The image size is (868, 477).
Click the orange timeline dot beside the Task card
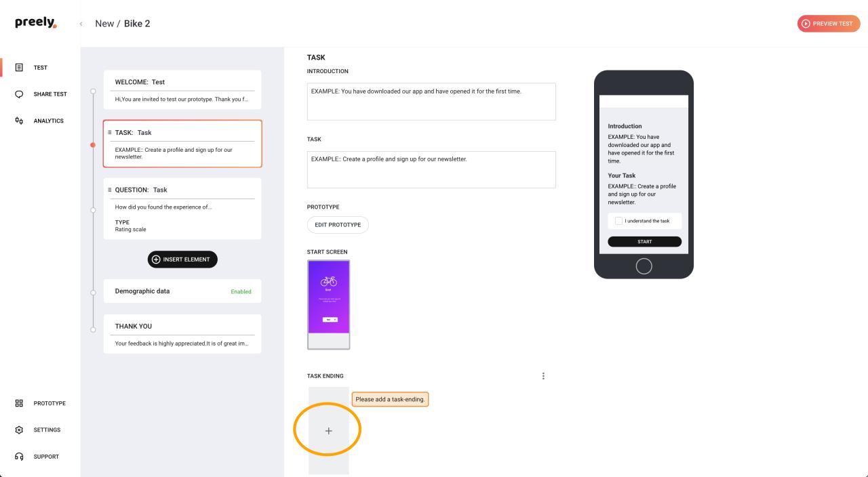point(93,145)
